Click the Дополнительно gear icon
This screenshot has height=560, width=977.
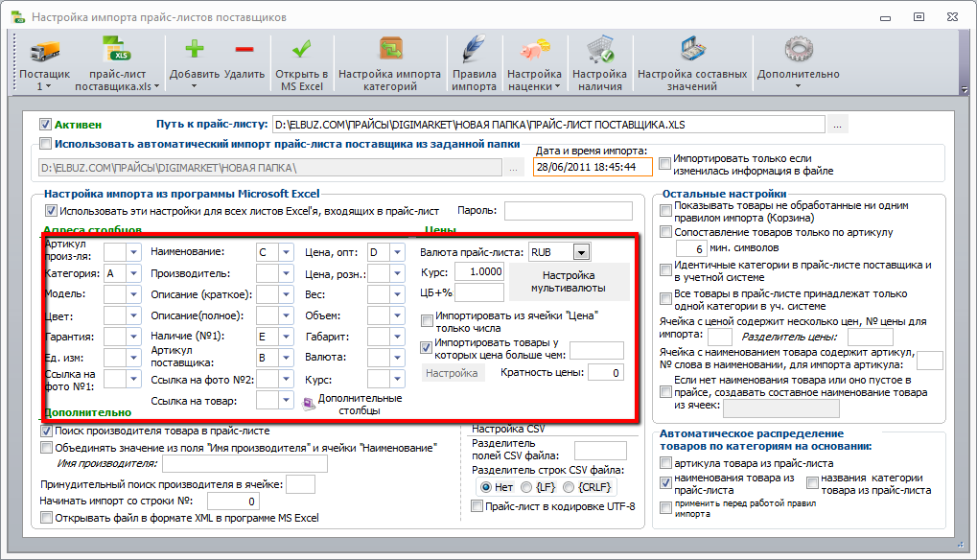click(798, 49)
